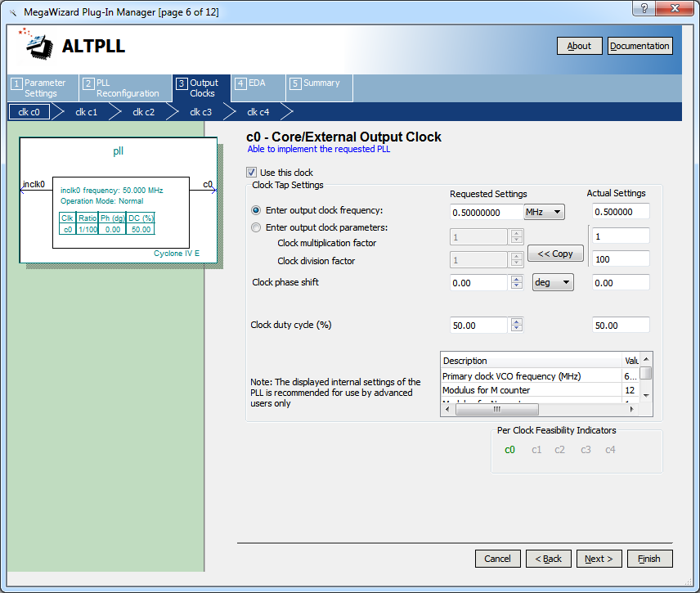700x593 pixels.
Task: Click the inclk0 port label in diagram
Action: coord(34,184)
